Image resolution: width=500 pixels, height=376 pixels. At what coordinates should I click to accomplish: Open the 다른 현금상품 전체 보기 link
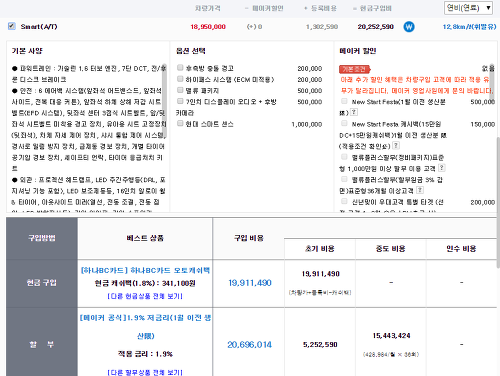tap(145, 296)
